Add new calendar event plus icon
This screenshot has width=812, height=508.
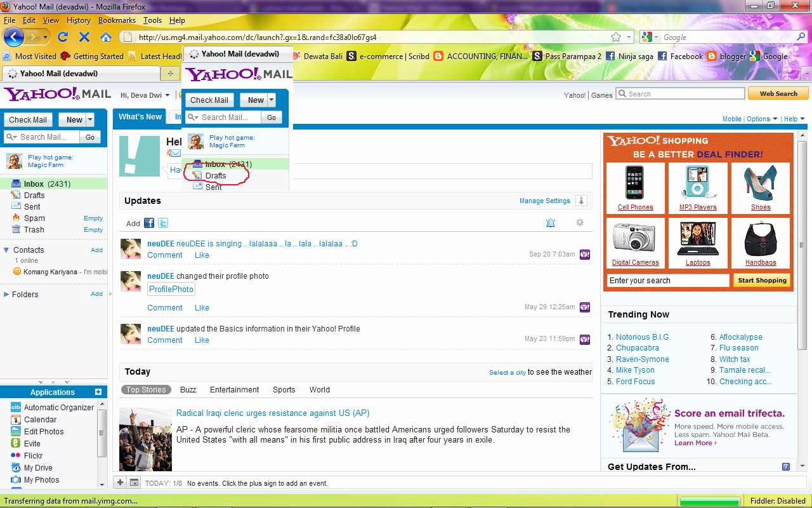pos(121,483)
